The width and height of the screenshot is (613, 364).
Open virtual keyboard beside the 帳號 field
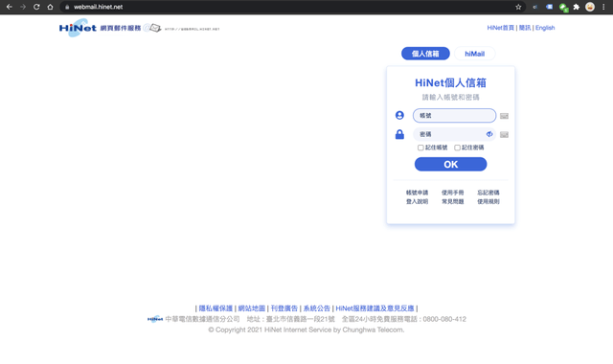(x=504, y=116)
